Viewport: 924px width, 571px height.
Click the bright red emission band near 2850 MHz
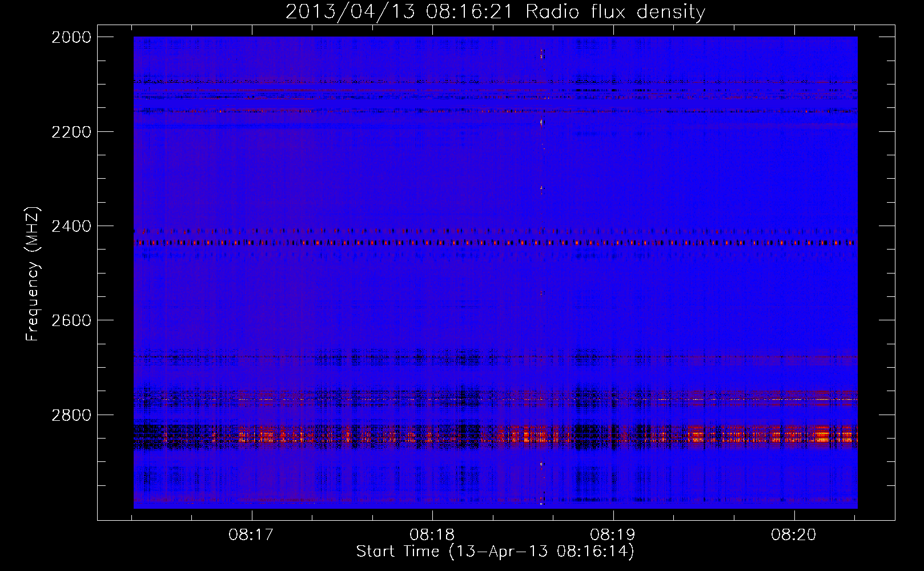[495, 437]
